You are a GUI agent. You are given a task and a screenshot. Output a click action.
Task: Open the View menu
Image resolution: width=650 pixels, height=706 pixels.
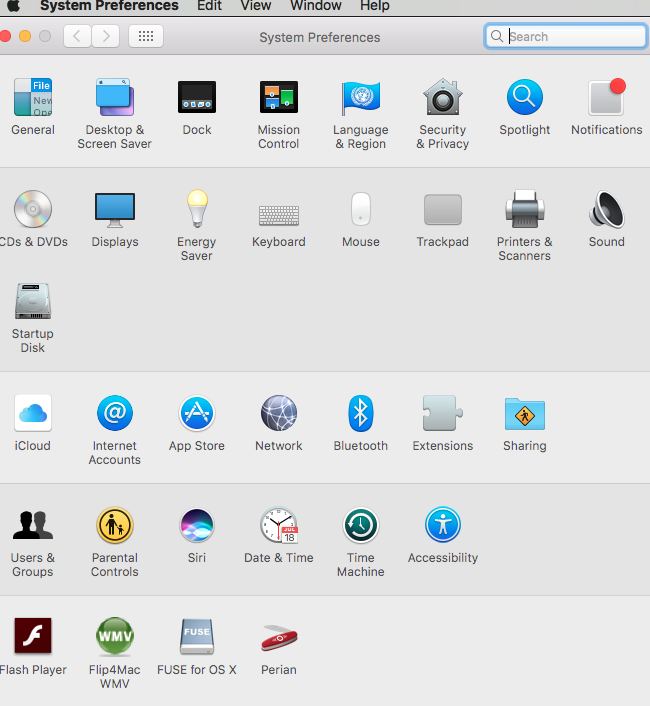(x=256, y=6)
